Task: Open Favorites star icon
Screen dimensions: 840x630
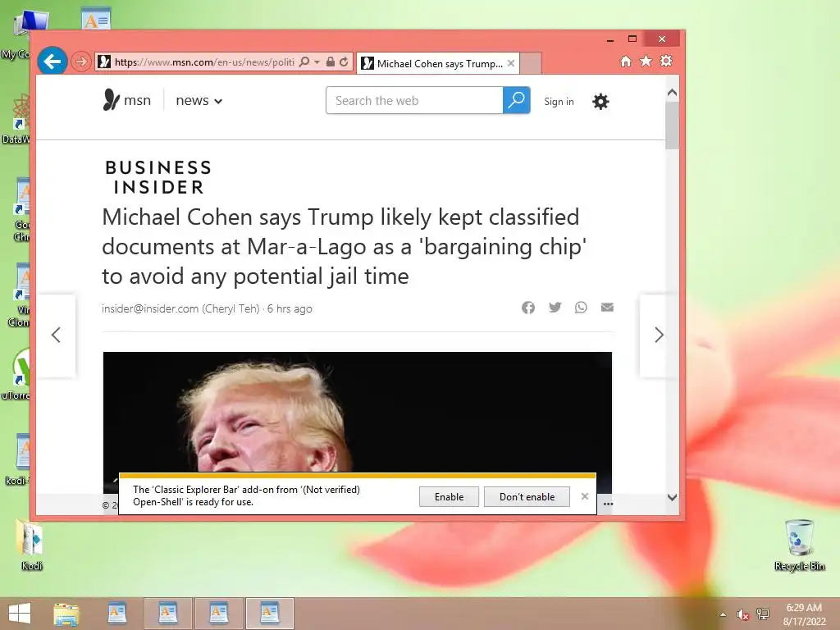Action: click(x=646, y=61)
